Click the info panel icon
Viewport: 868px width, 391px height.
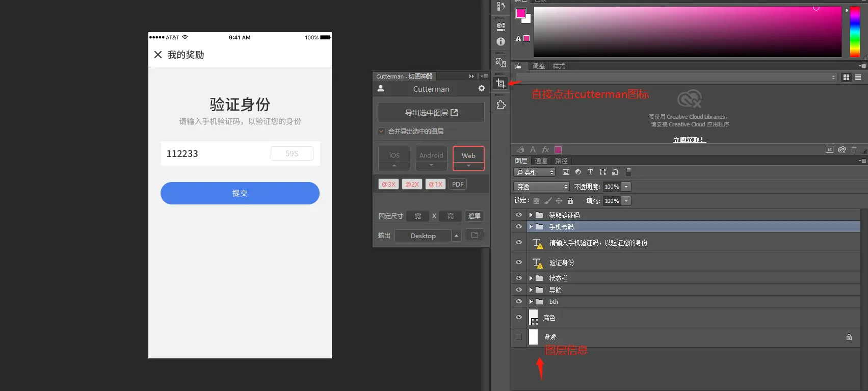pyautogui.click(x=501, y=41)
